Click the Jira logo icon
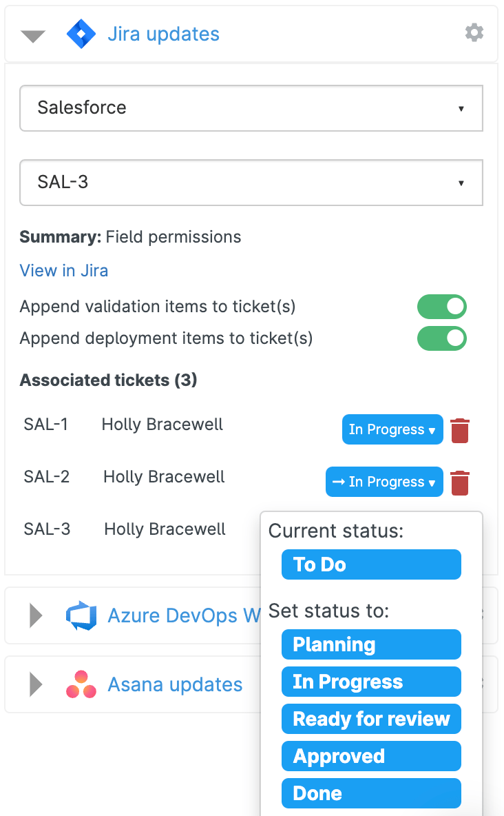Viewport: 504px width, 816px height. pos(81,34)
